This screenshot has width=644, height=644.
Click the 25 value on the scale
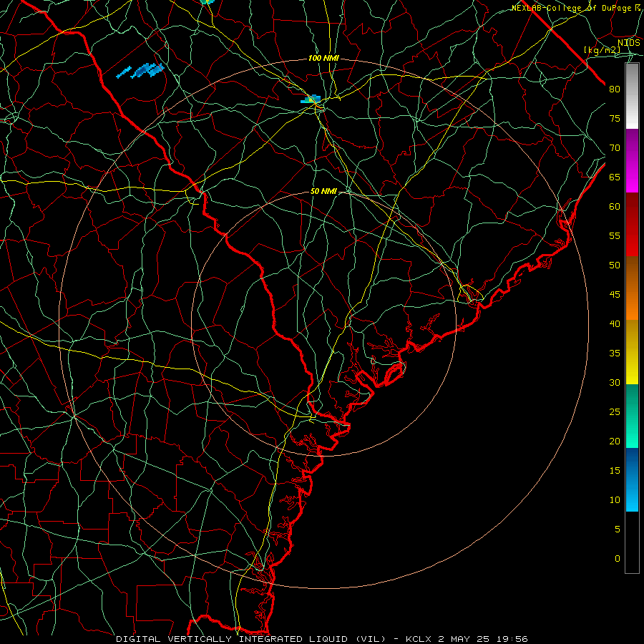[x=615, y=412]
